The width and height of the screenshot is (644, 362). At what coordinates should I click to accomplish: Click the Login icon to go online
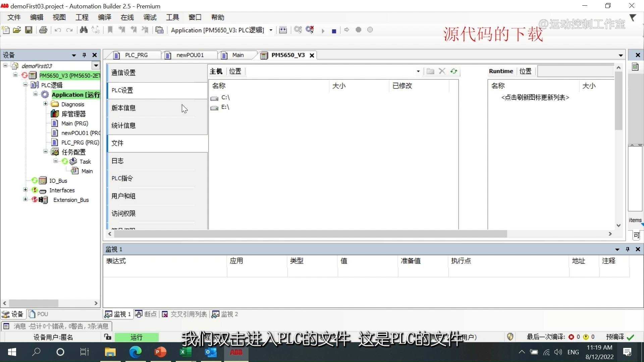(298, 30)
